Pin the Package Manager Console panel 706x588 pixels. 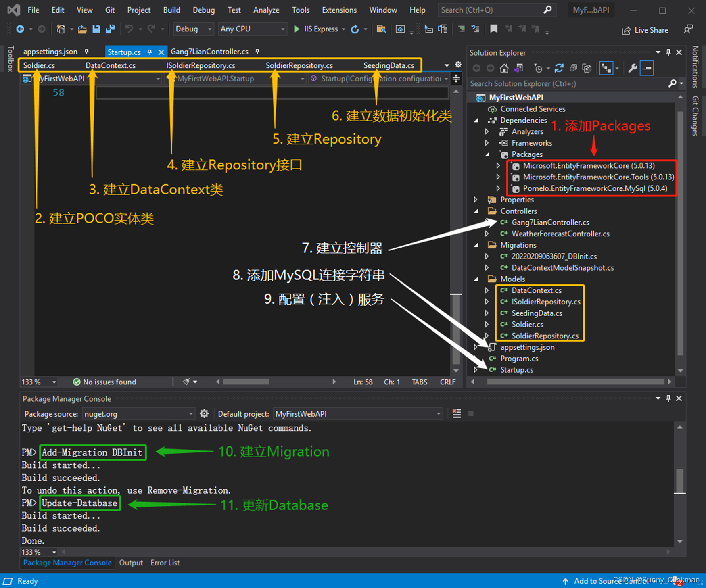pyautogui.click(x=668, y=398)
